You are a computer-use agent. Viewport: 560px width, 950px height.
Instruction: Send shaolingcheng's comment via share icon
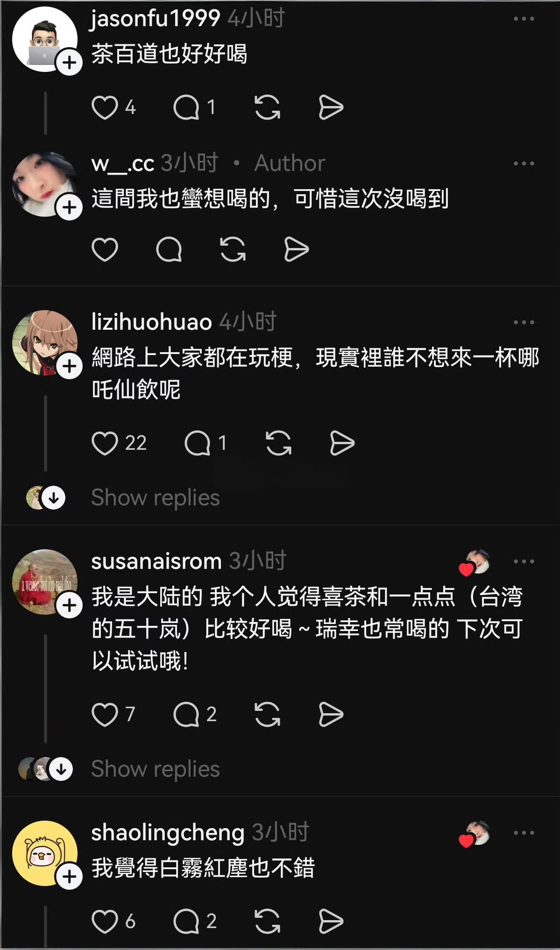tap(331, 921)
